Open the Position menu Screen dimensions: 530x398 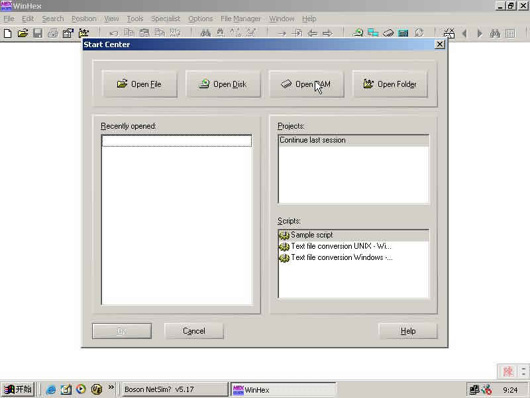(x=84, y=19)
